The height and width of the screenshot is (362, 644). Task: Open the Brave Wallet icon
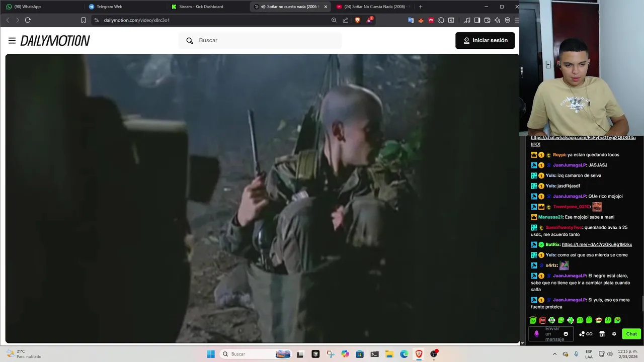[487, 20]
